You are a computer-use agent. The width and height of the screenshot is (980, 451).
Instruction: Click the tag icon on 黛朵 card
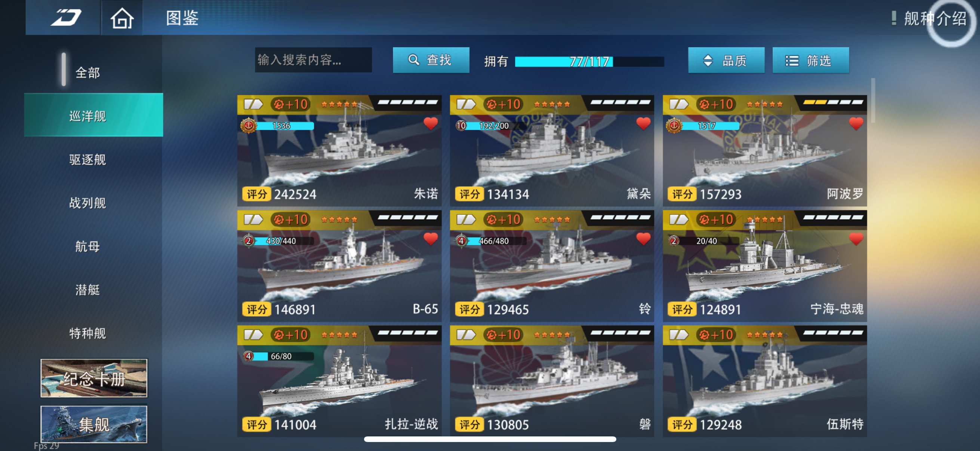(x=466, y=104)
